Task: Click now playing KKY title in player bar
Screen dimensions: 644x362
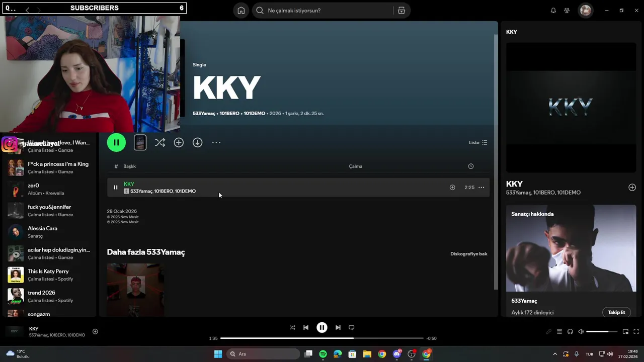Action: click(34, 329)
